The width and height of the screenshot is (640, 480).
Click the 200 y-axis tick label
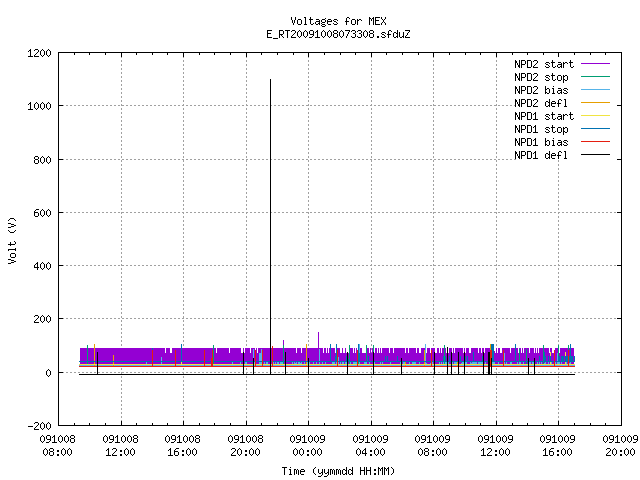42,320
